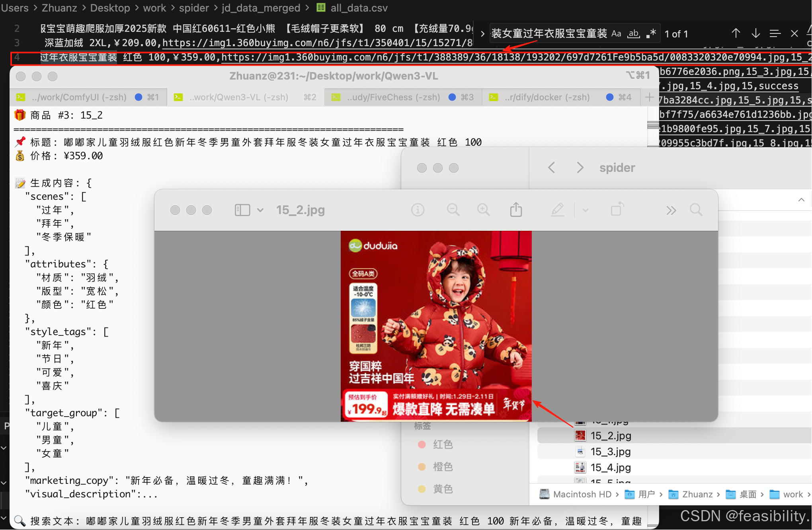Switch to the FiveChess terminal tab

(x=393, y=97)
